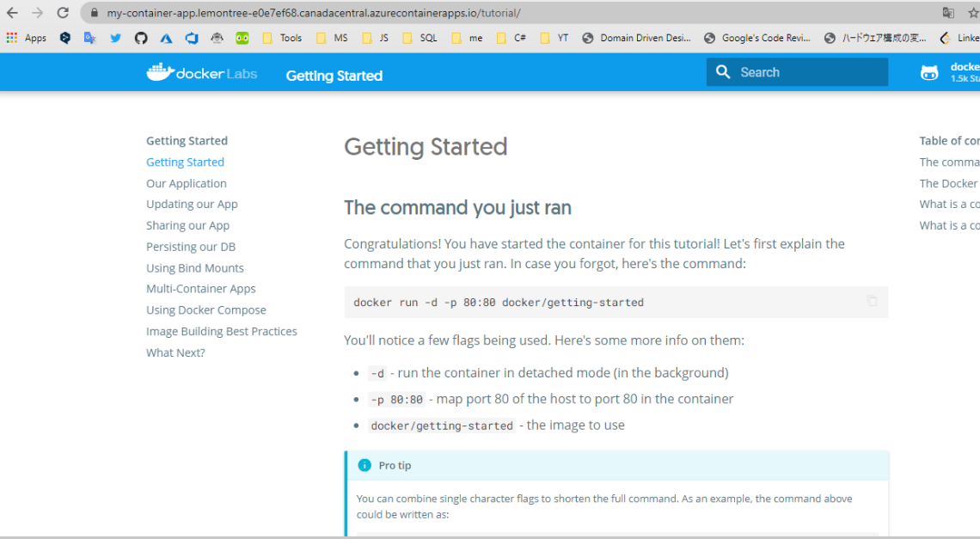Image resolution: width=980 pixels, height=539 pixels.
Task: Bookmark this page with the star icon
Action: tap(972, 13)
